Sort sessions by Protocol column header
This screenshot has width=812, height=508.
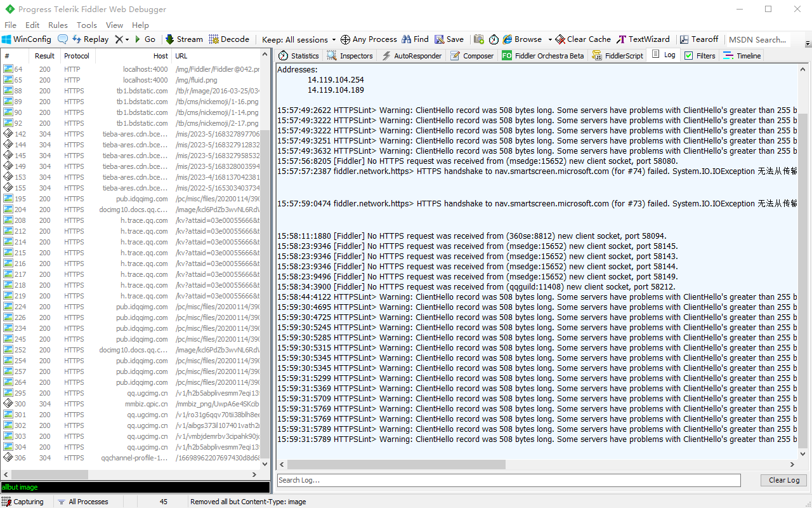pos(77,56)
